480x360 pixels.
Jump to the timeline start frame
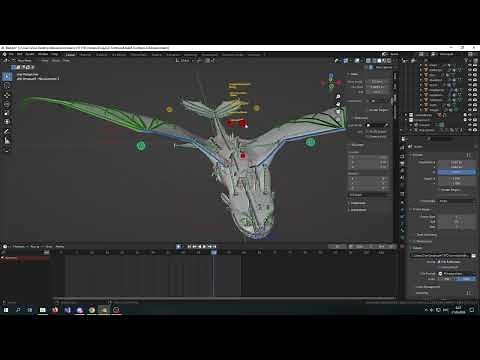click(x=189, y=247)
